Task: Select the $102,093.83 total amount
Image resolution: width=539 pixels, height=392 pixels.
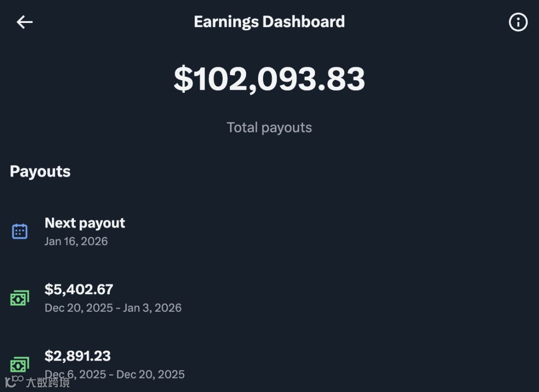Action: [269, 79]
